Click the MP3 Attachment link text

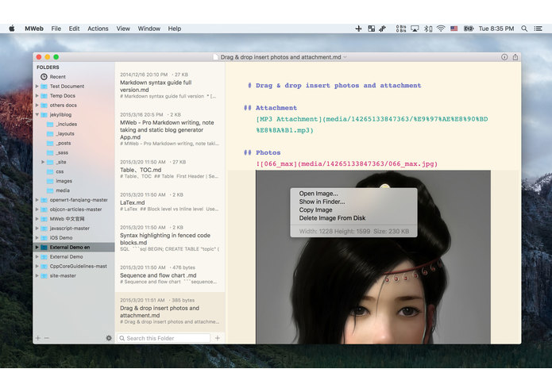click(289, 119)
